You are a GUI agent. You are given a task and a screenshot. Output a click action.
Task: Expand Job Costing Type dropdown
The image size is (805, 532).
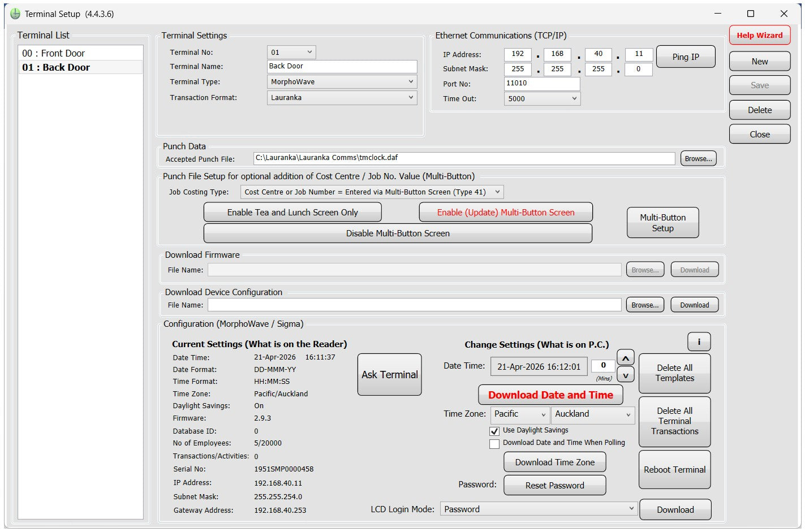pyautogui.click(x=372, y=192)
